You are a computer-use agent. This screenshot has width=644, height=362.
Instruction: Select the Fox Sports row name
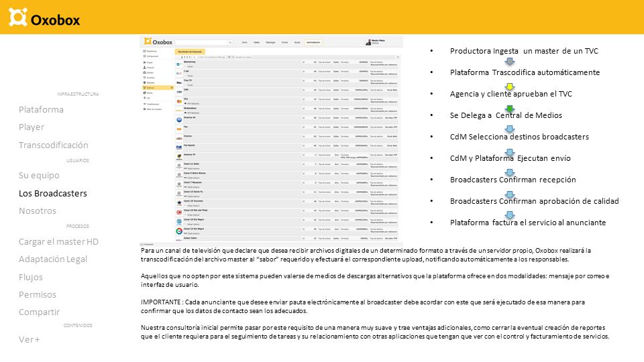coord(189,145)
